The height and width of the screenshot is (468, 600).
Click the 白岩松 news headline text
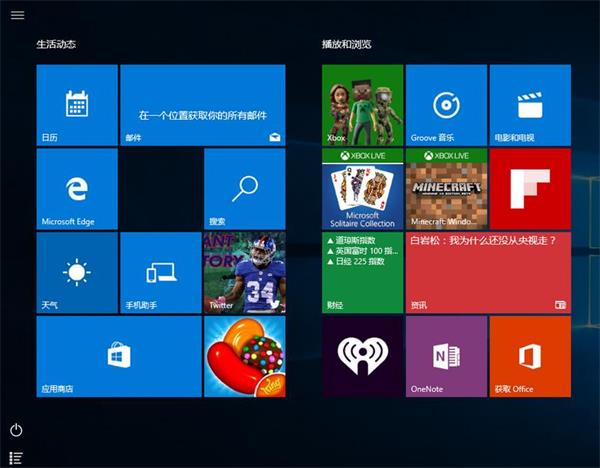(483, 241)
